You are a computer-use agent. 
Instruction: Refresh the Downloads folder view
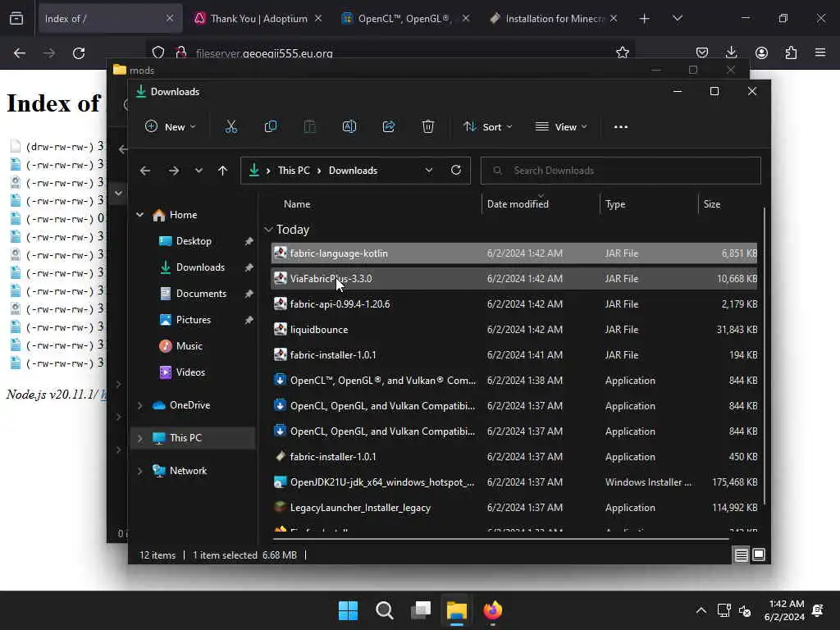[456, 170]
